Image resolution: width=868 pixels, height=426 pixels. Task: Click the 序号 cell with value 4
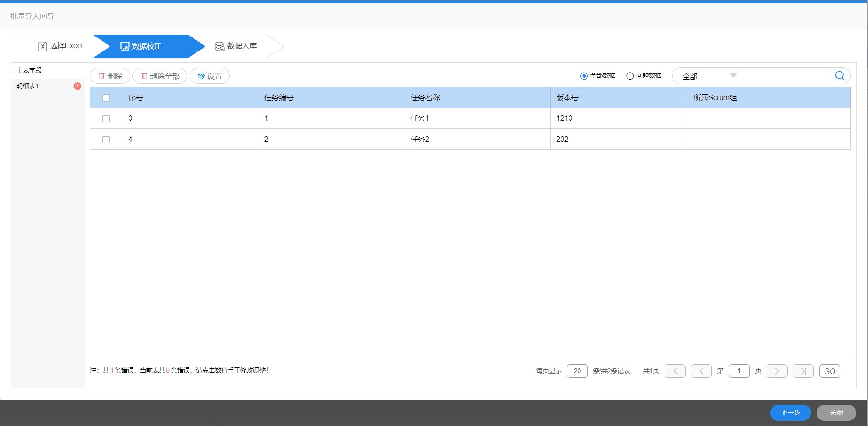point(191,139)
